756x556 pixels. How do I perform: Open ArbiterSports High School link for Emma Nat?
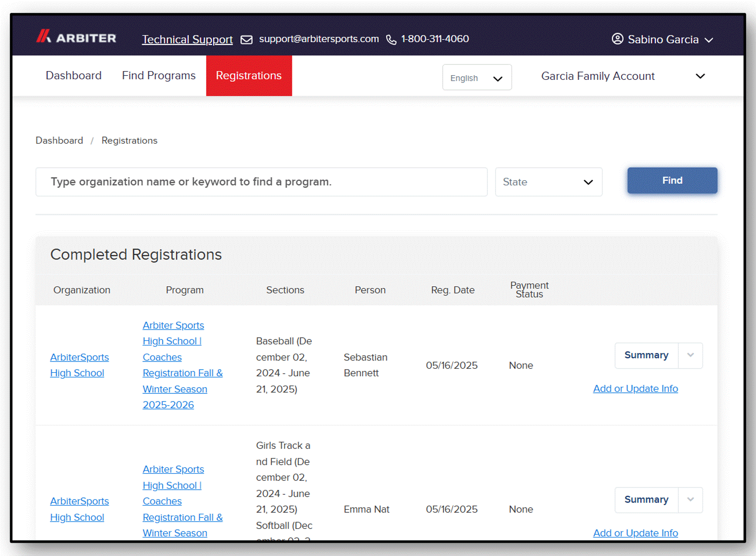tap(79, 509)
